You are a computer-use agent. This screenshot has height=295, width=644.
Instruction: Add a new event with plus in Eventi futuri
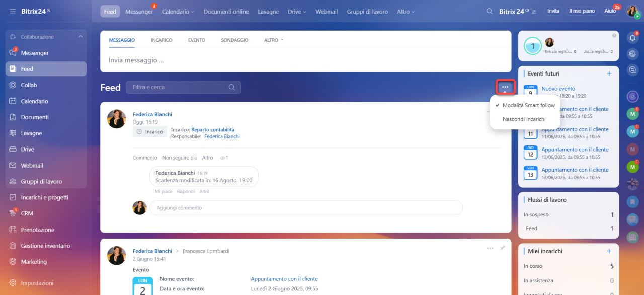click(x=609, y=73)
